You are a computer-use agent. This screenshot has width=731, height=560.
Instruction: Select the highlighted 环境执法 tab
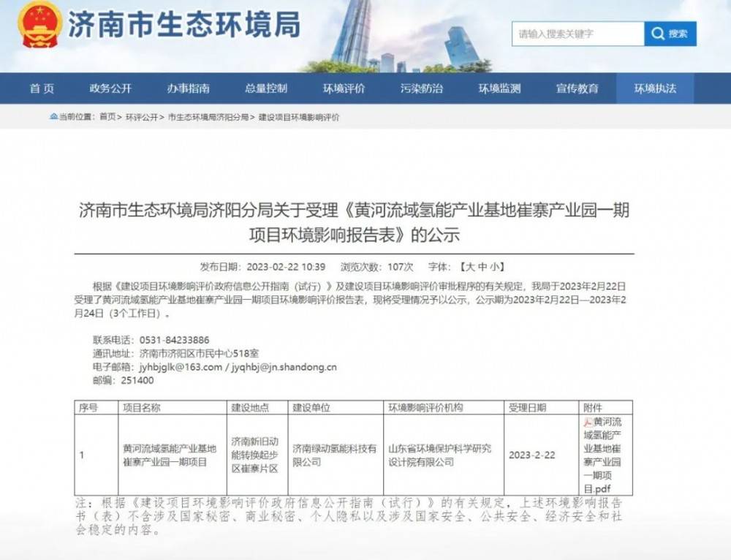pyautogui.click(x=655, y=88)
